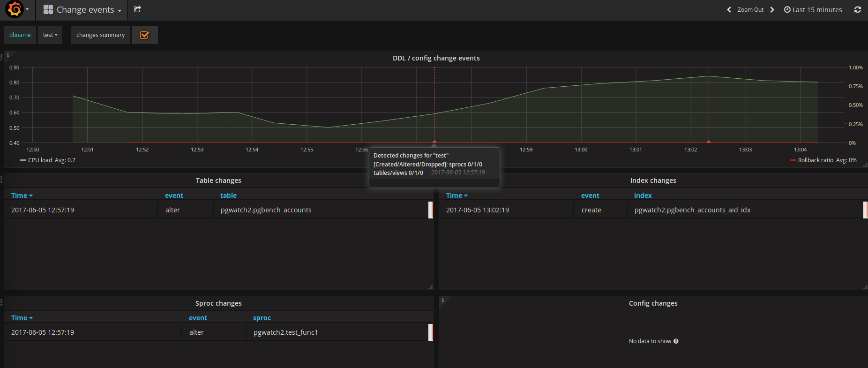Viewport: 868px width, 368px height.
Task: Click the Zoom Out button
Action: coord(750,10)
